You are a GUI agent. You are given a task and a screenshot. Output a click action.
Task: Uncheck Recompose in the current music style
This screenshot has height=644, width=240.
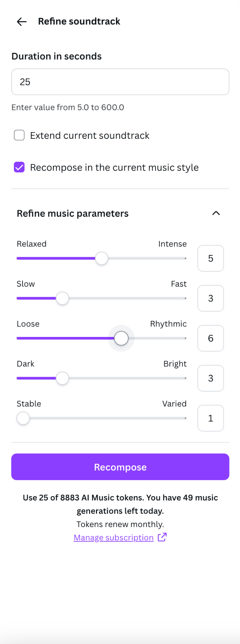(19, 168)
